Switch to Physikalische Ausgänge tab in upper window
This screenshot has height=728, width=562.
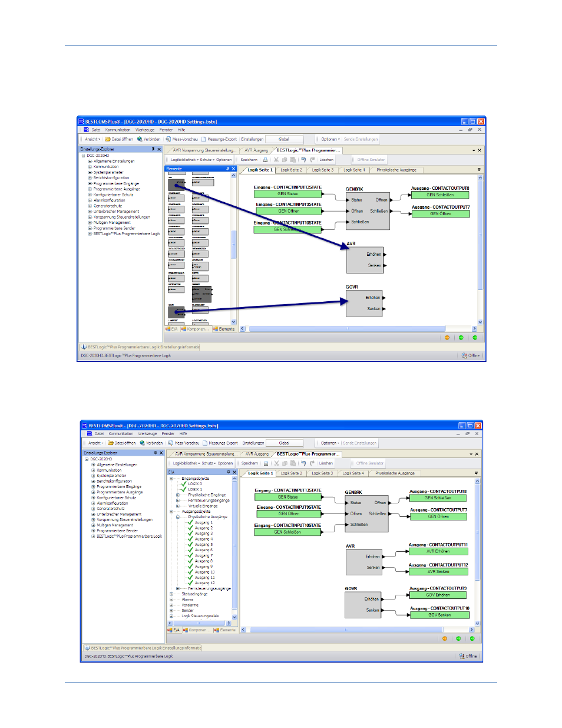(396, 170)
